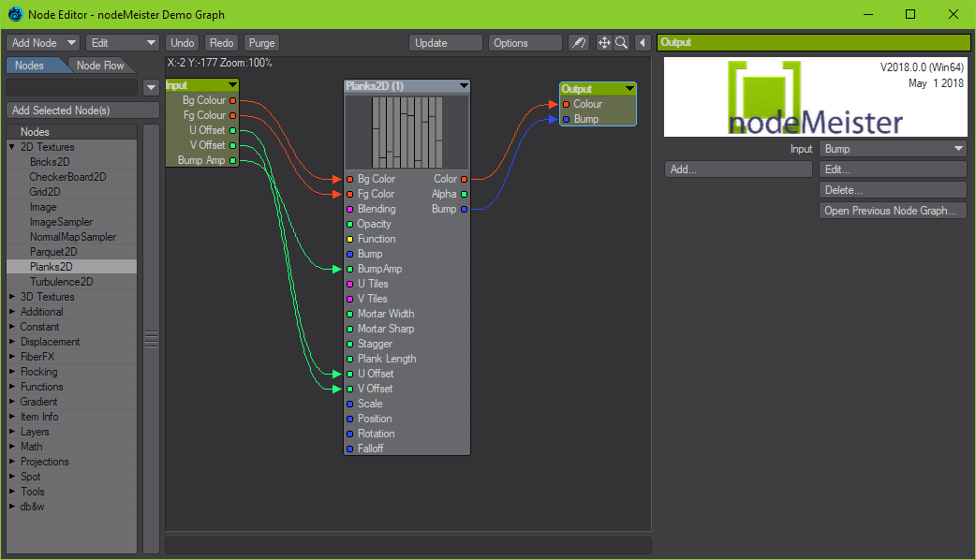
Task: Collapse the side panel with arrow icon
Action: pos(643,43)
